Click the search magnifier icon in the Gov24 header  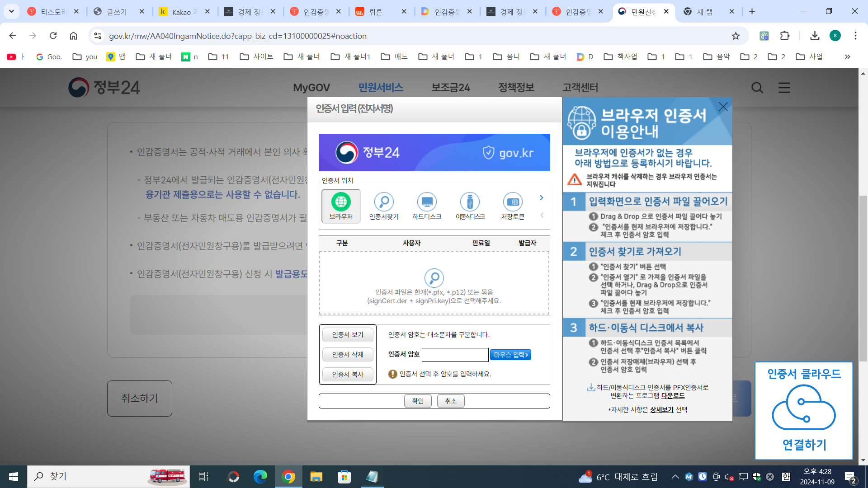coord(757,88)
